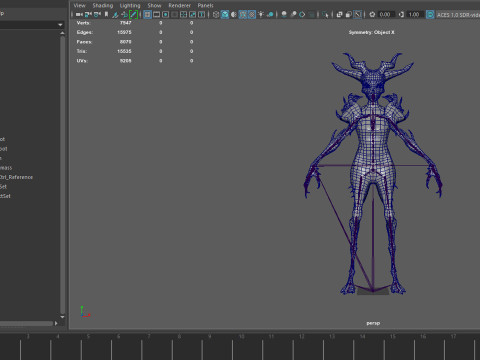Toggle the Field Chart display
480x360 pixels.
(183, 14)
